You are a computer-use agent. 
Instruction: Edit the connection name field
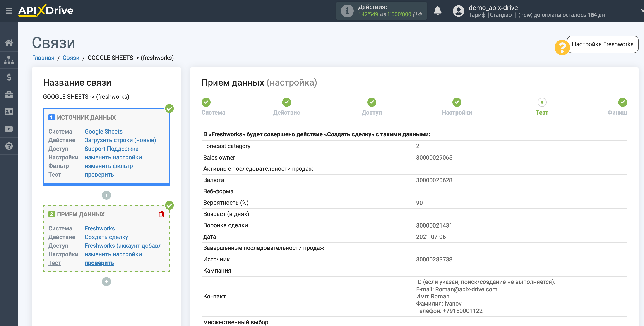coord(106,97)
